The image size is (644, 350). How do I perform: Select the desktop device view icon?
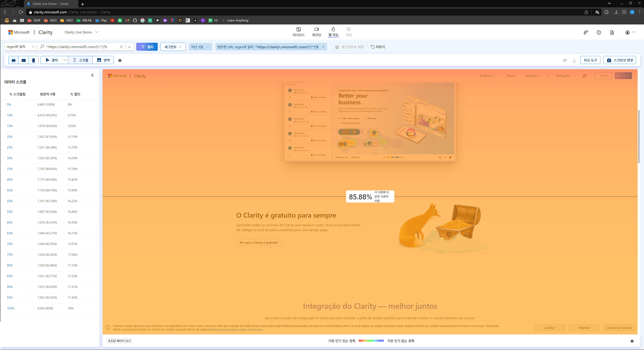tap(13, 60)
